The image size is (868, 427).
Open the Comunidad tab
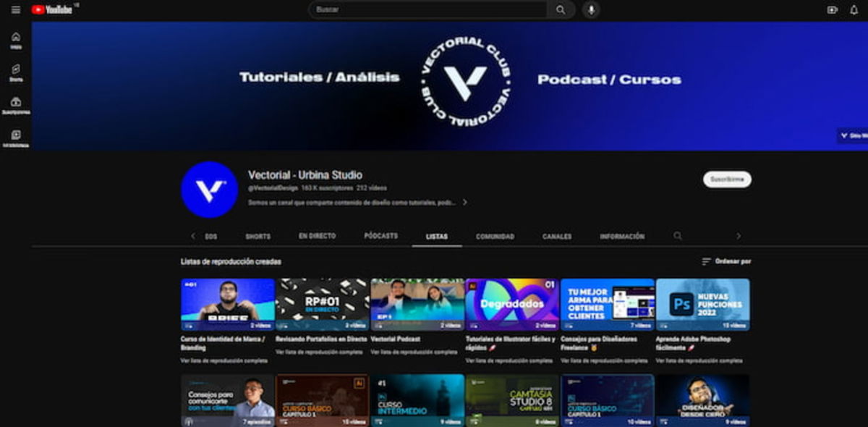tap(497, 236)
